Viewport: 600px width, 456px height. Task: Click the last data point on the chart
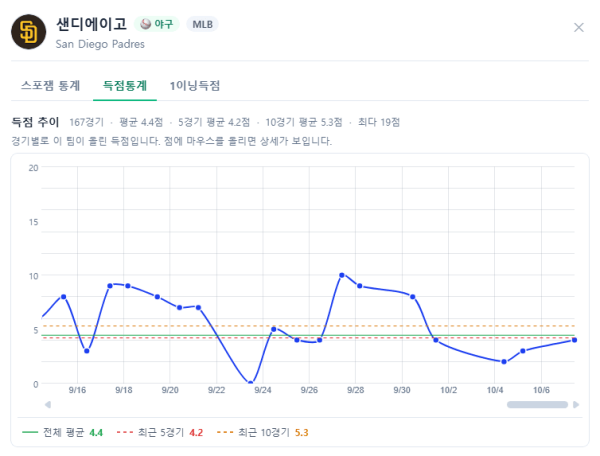574,340
